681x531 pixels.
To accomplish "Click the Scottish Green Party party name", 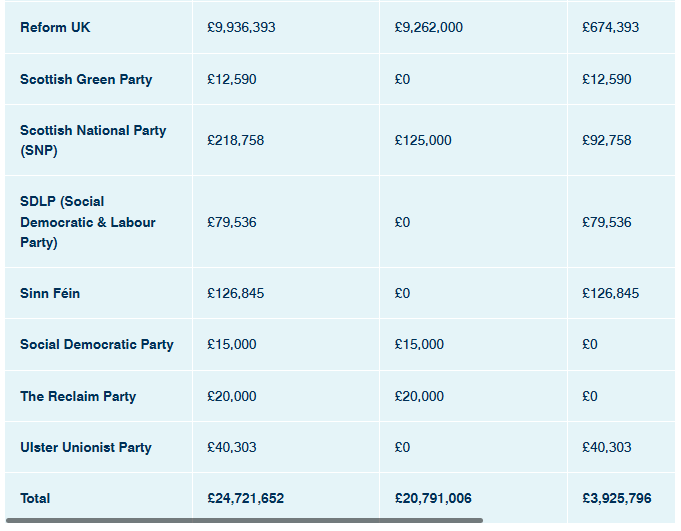I will (86, 79).
